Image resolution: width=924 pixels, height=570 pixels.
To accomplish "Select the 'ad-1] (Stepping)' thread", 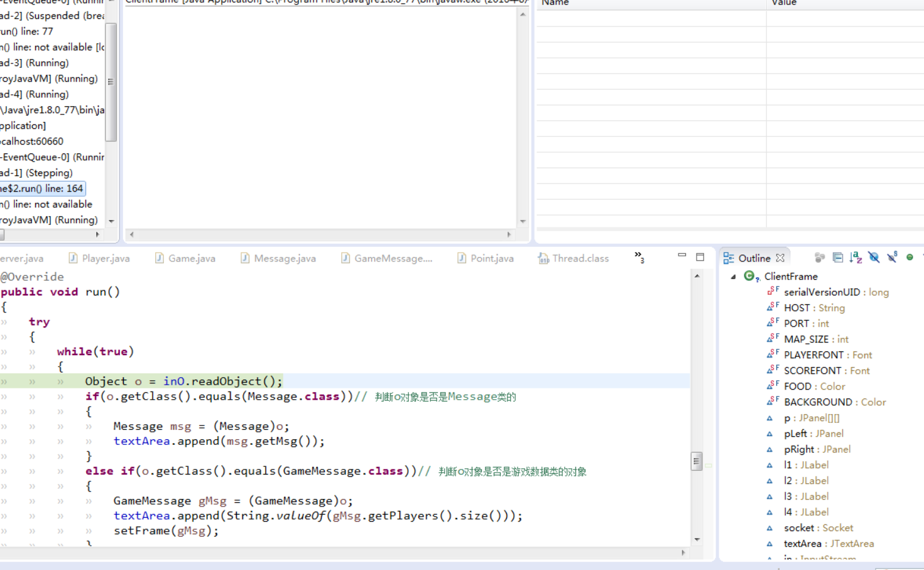I will 36,173.
